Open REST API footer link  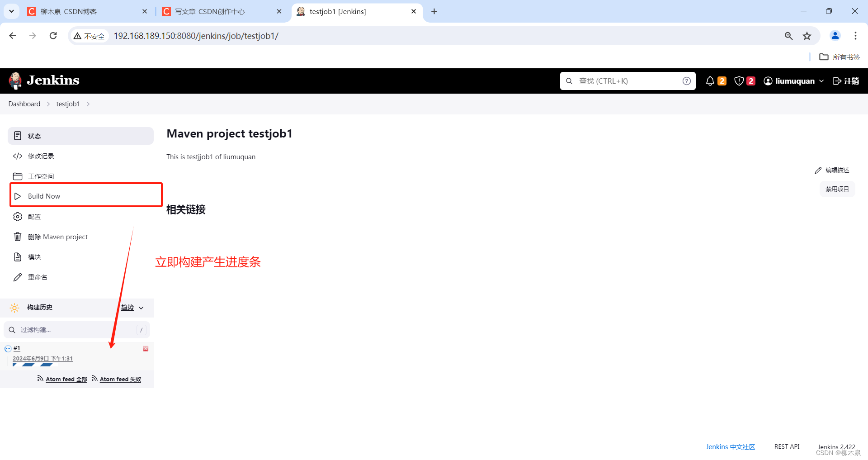tap(787, 446)
